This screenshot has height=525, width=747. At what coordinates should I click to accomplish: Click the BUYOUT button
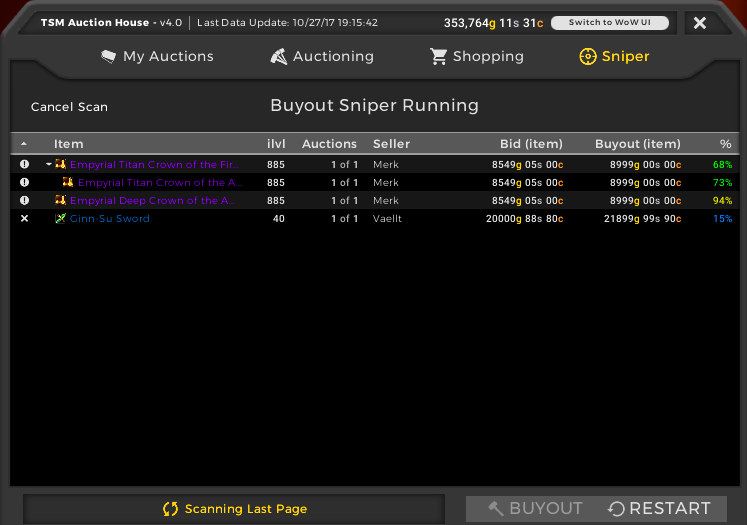tap(535, 508)
